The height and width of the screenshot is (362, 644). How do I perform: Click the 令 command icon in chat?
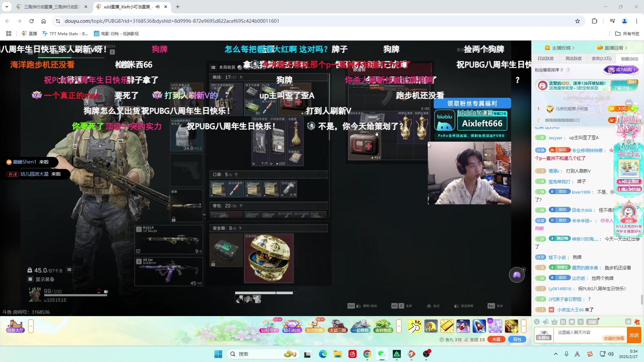pos(581,322)
